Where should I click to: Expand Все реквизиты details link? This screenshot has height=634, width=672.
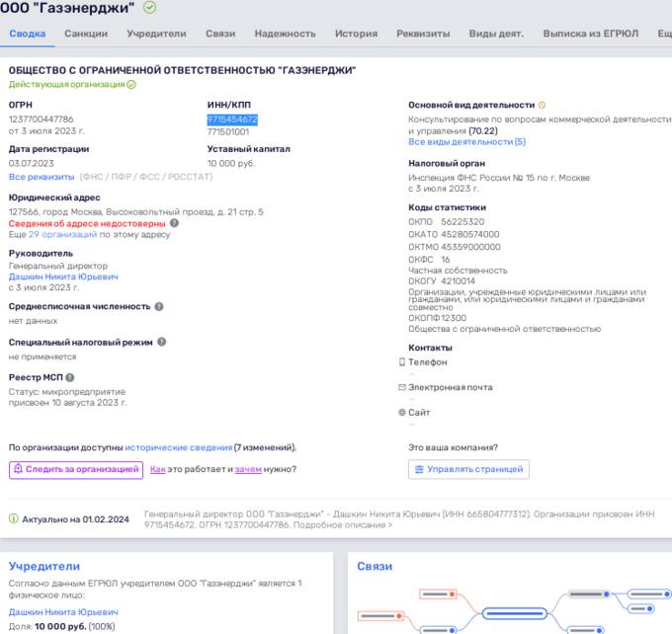click(x=42, y=177)
